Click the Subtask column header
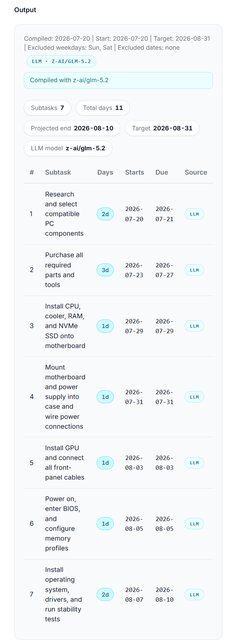This screenshot has height=644, width=237. [x=58, y=172]
